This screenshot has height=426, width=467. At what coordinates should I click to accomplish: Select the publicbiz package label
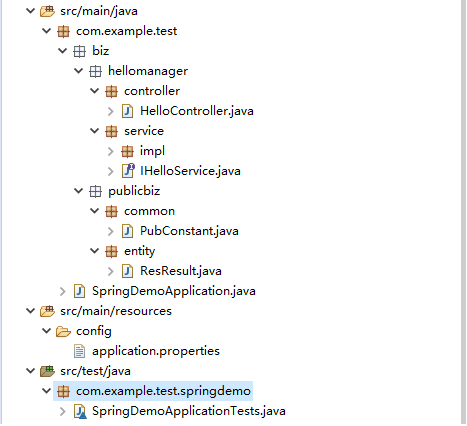click(x=134, y=191)
